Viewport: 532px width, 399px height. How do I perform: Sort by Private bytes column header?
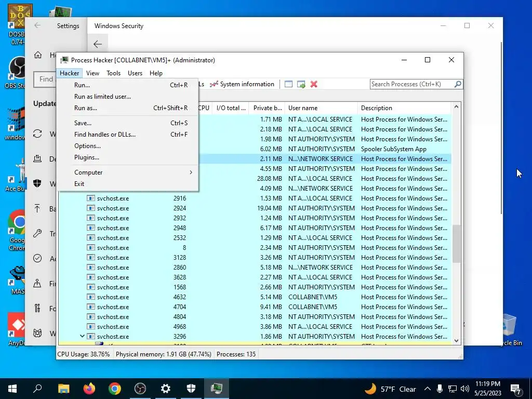pos(267,108)
